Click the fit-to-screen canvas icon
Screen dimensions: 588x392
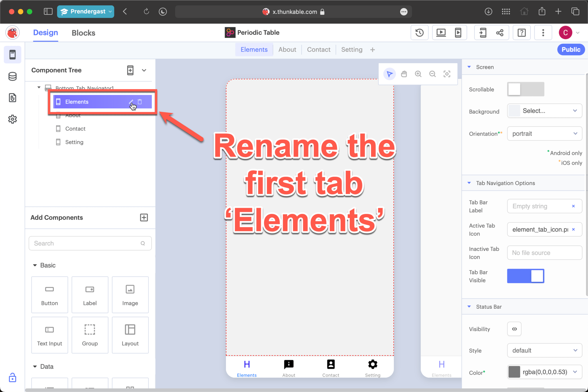(x=447, y=74)
